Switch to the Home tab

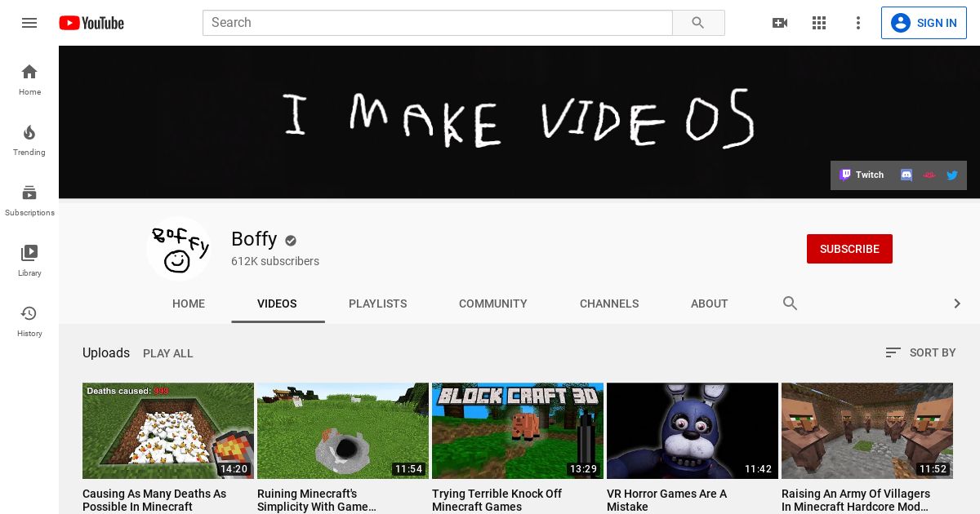point(189,304)
